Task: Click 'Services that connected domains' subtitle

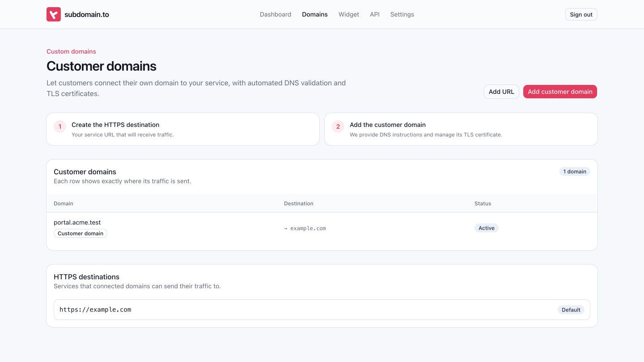Action: pos(137,286)
